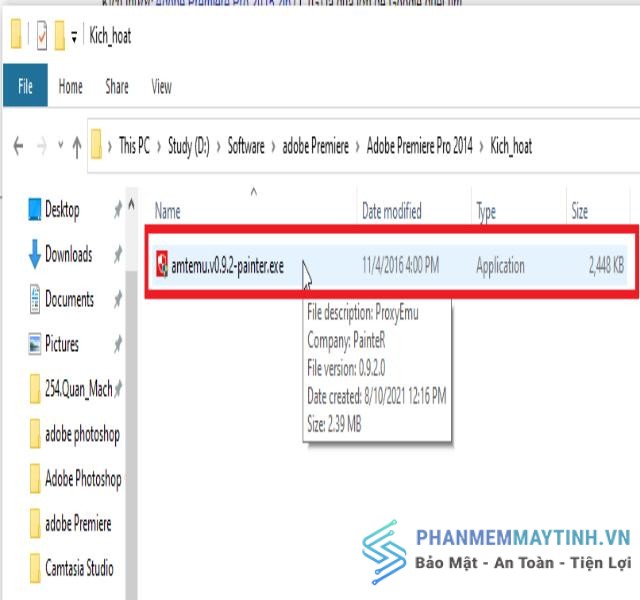The width and height of the screenshot is (640, 600).
Task: Navigate to Adobe Premiere Pro 2014 breadcrumb
Action: click(x=420, y=146)
